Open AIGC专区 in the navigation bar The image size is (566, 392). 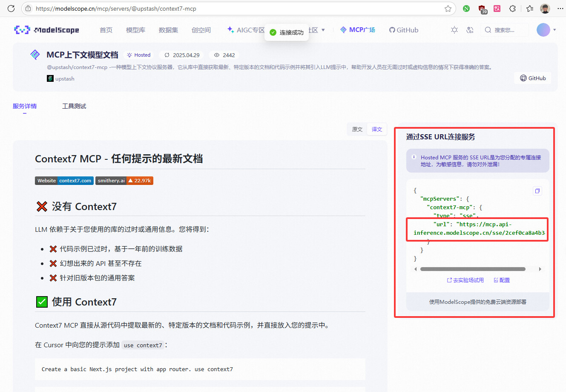pos(246,30)
